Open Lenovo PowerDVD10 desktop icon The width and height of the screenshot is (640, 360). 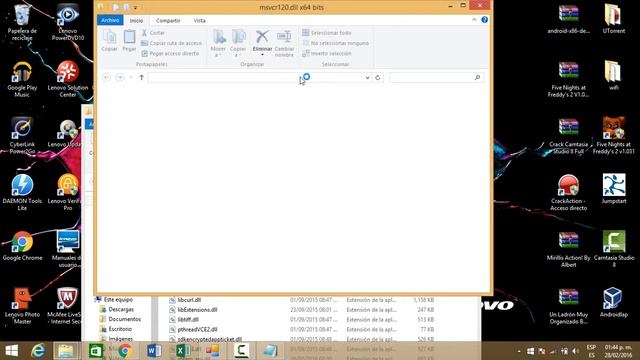(68, 22)
